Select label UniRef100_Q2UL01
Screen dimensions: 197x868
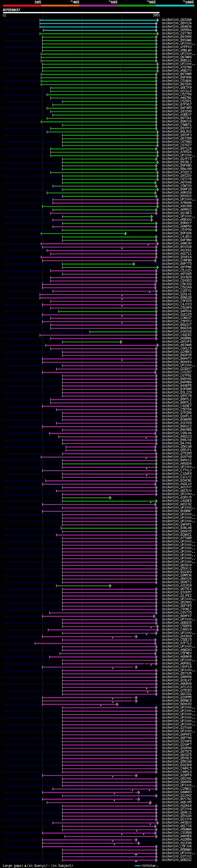tap(177, 294)
